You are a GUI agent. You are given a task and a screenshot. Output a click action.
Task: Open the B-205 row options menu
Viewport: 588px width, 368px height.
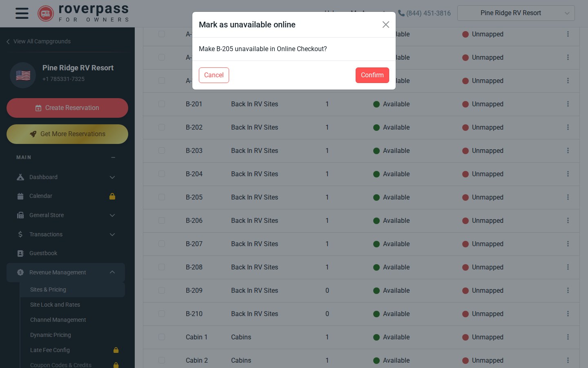(x=568, y=197)
